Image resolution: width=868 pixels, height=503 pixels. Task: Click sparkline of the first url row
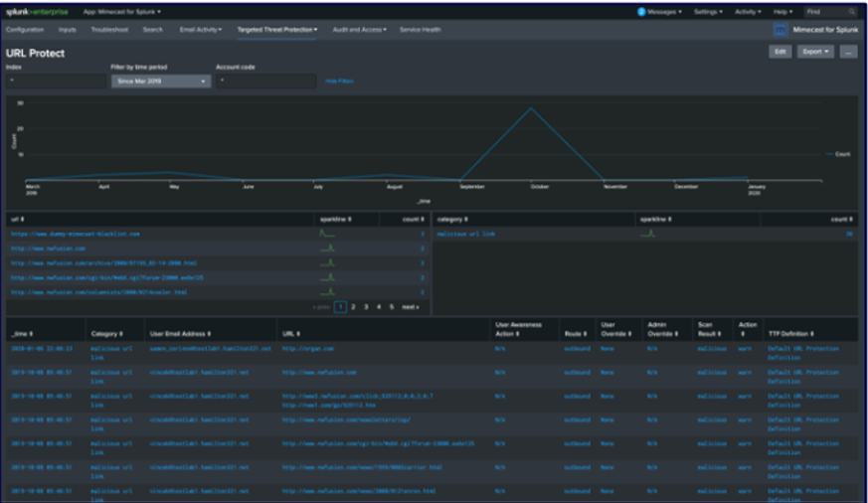coord(327,234)
